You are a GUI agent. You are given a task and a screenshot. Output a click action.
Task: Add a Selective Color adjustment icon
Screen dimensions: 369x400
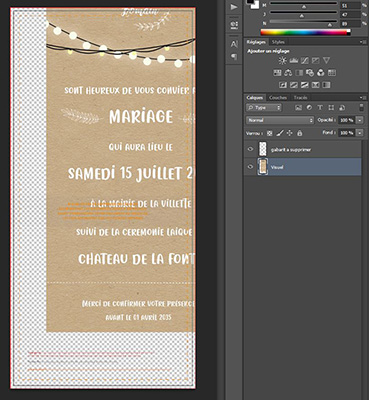click(315, 85)
